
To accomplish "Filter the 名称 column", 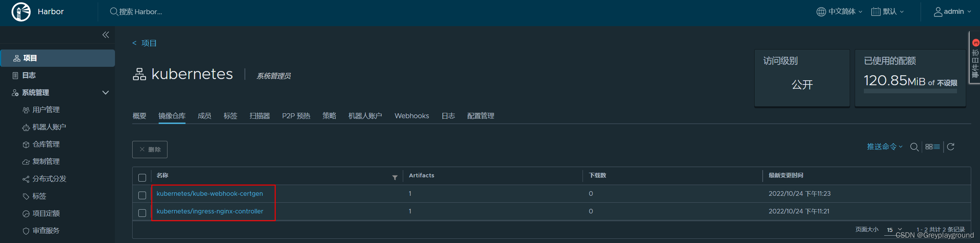I will click(395, 177).
